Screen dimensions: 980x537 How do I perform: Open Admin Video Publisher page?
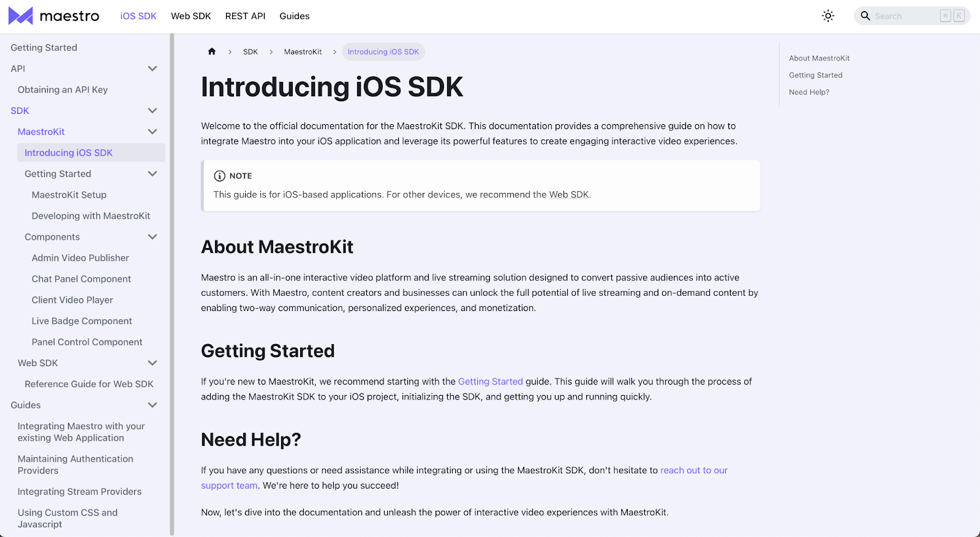coord(80,258)
